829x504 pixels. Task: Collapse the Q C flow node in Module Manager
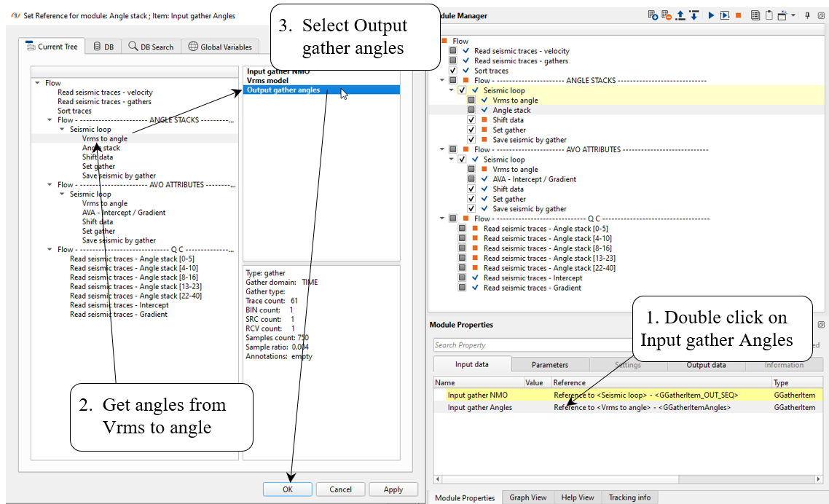tap(442, 218)
